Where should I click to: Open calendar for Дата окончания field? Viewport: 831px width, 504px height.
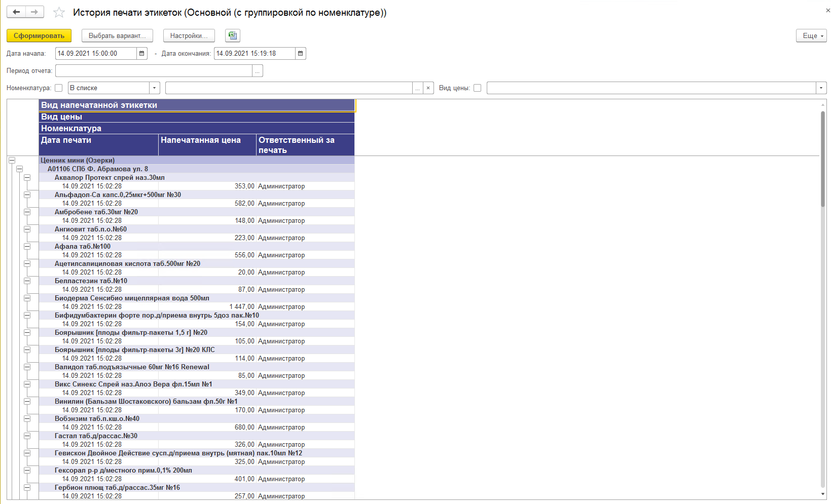tap(301, 53)
